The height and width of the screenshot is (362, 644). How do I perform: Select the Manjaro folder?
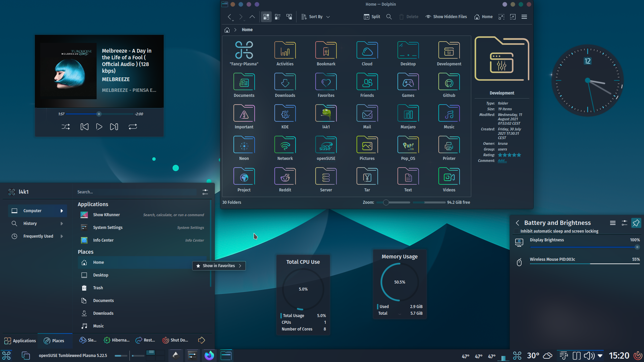[408, 116]
